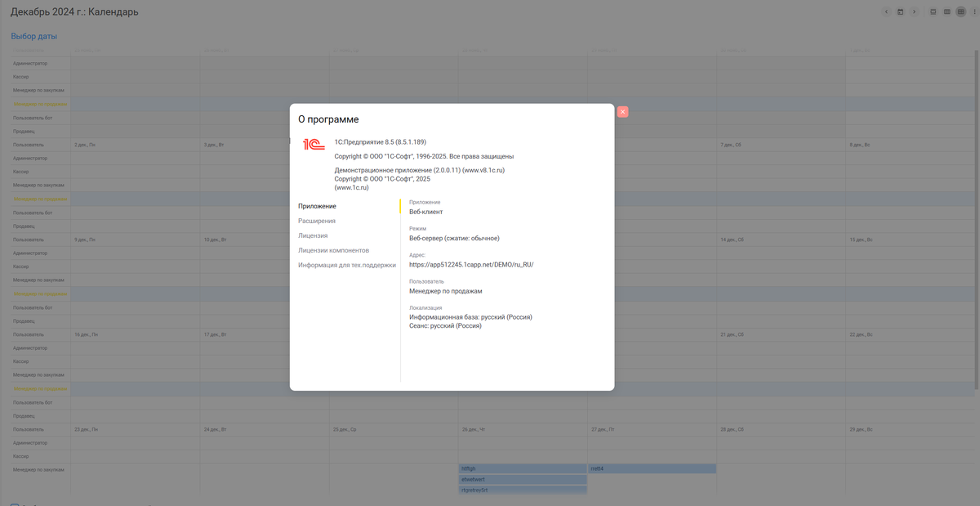Select the 22 дек., Вс day header

pyautogui.click(x=861, y=334)
